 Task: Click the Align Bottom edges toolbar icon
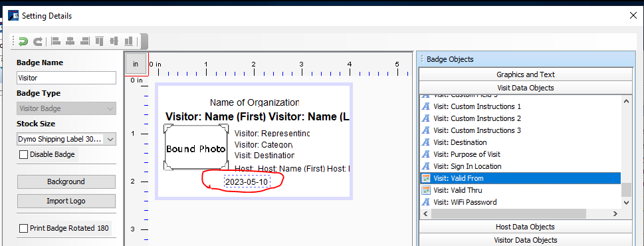128,41
